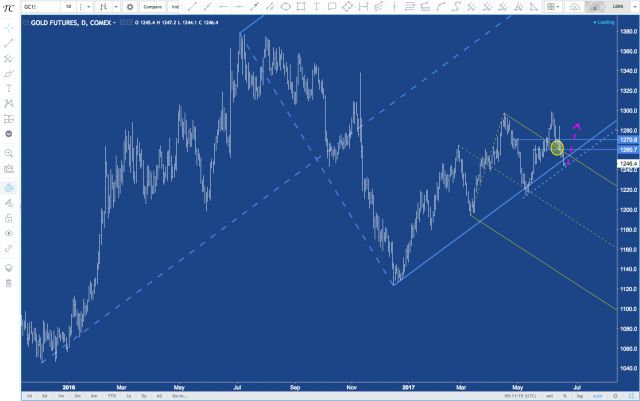
Task: Collapse the GOLD FUTURES legend box
Action: pyautogui.click(x=26, y=22)
